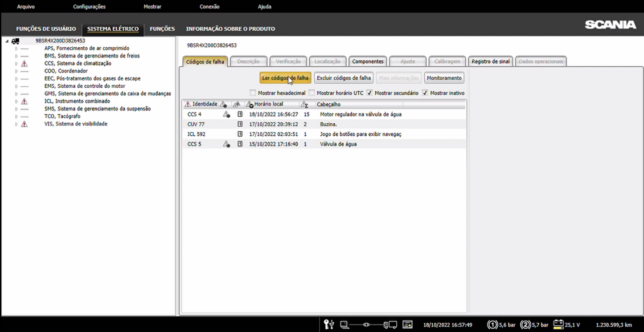Expand the EMS, Sistema de controle do motor node
The image size is (644, 332).
[16, 86]
